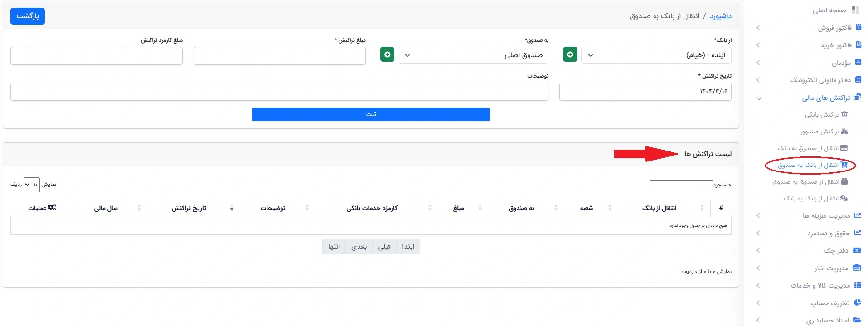This screenshot has width=868, height=327.
Task: Click the تاریخ تراکنش date field
Action: pos(645,92)
